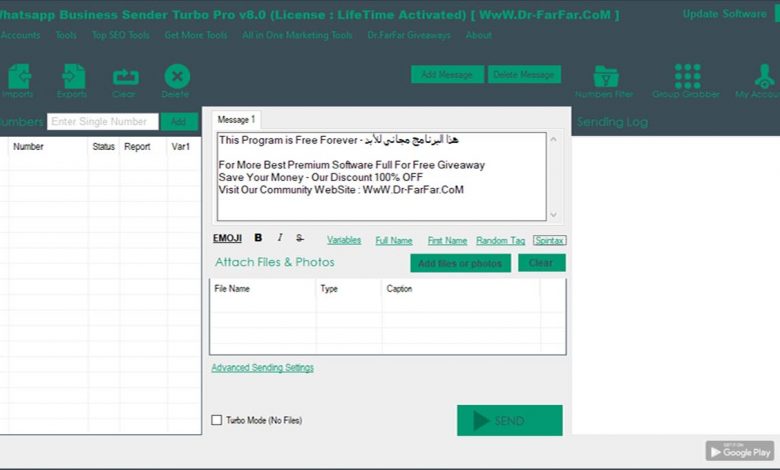Apply strikethrough formatting with S icon
Screen dimensions: 780x470
[299, 238]
